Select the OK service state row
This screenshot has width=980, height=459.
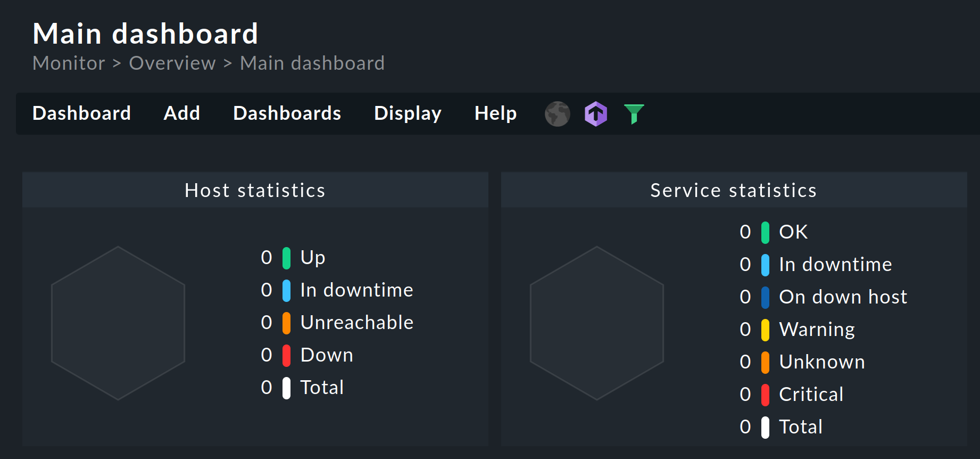774,232
